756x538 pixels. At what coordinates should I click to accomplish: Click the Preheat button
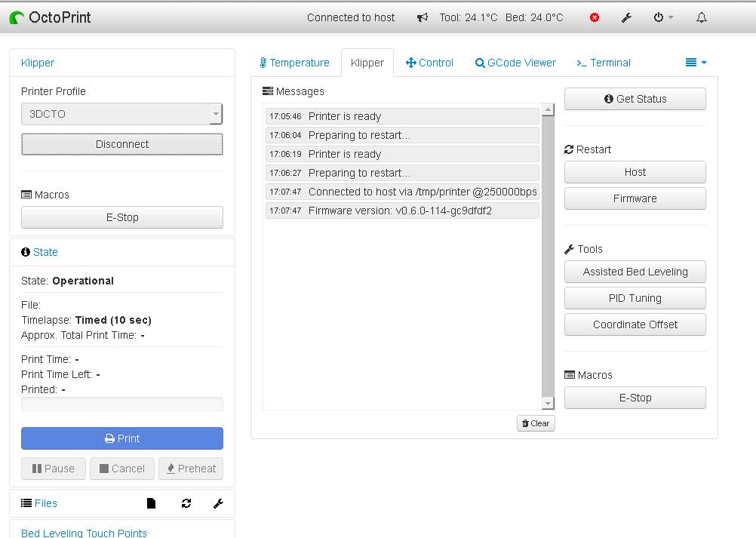191,469
